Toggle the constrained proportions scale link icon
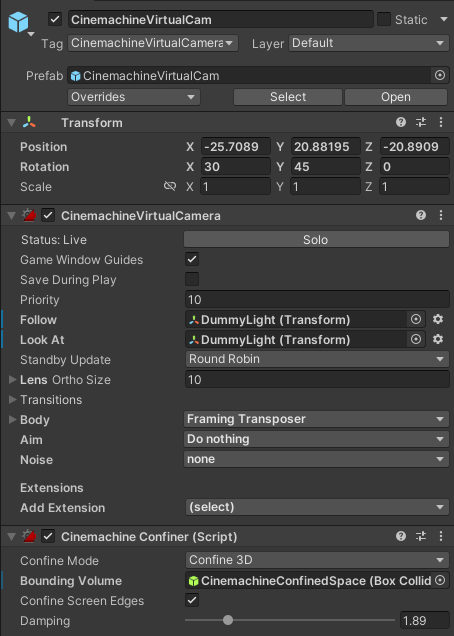Screen dimensions: 454x636 (x=170, y=186)
